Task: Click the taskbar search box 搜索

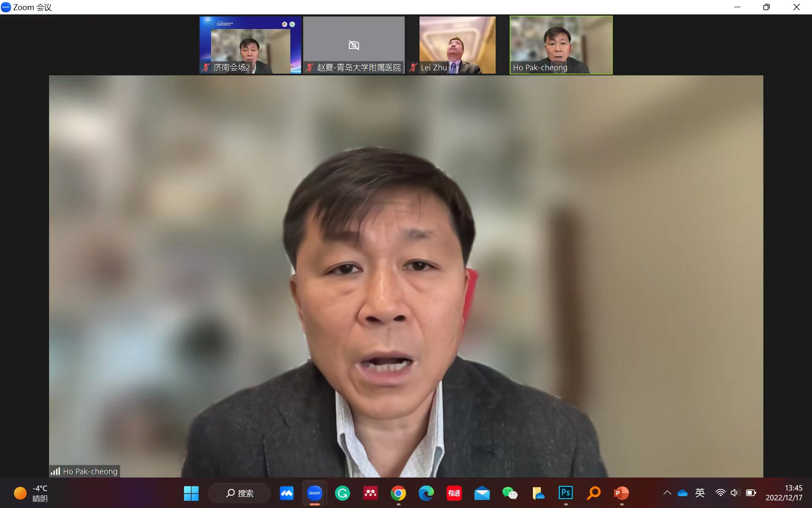Action: pyautogui.click(x=240, y=493)
